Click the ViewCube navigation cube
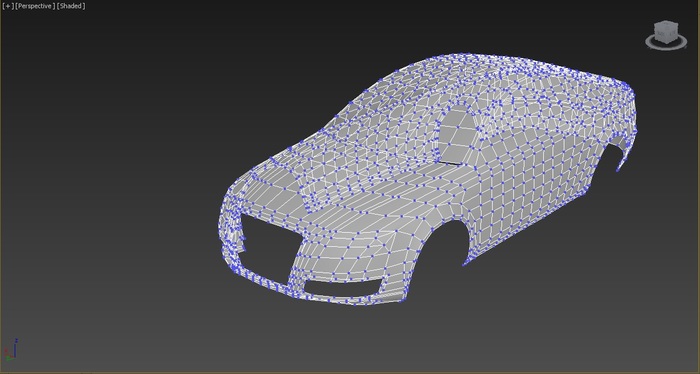Screen dimensions: 700x374 click(666, 32)
